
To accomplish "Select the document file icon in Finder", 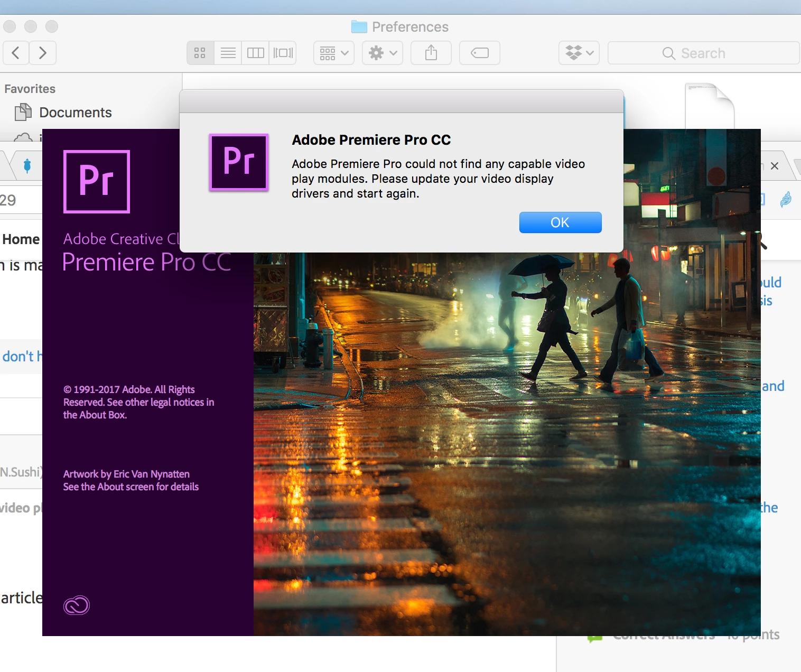I will point(710,106).
